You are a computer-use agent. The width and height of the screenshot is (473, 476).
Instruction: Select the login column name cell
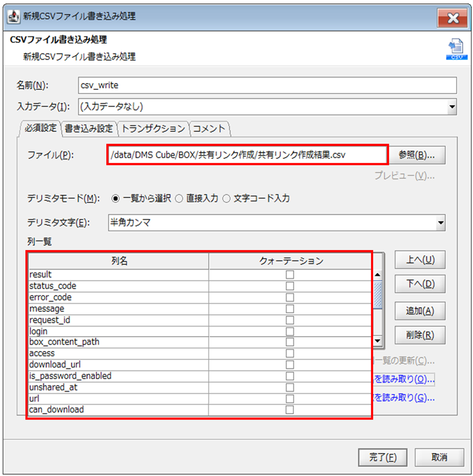(x=119, y=331)
